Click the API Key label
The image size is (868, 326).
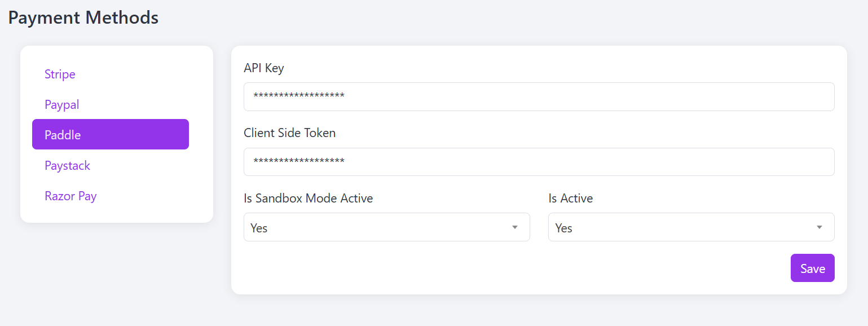[264, 68]
